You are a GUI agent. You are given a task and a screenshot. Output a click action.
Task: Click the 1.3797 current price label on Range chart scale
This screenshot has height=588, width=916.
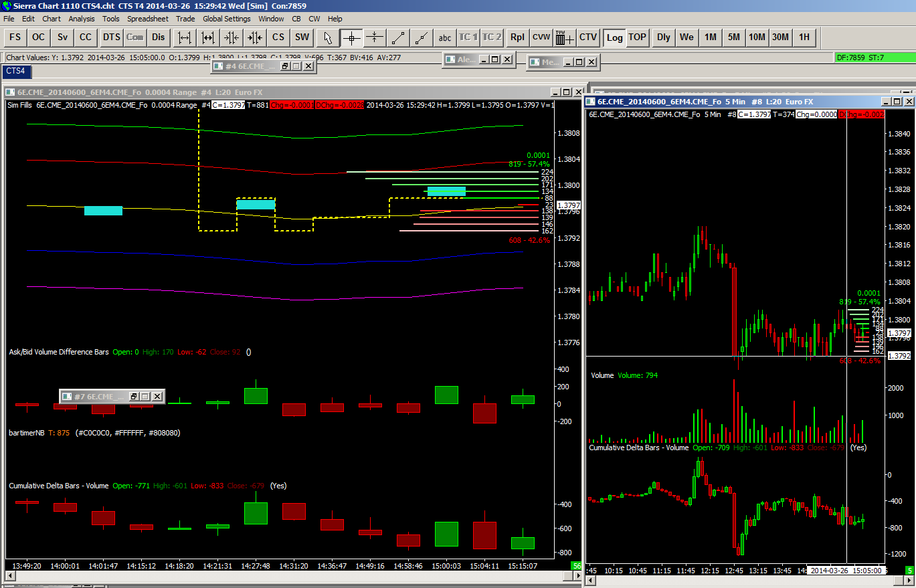pyautogui.click(x=568, y=205)
